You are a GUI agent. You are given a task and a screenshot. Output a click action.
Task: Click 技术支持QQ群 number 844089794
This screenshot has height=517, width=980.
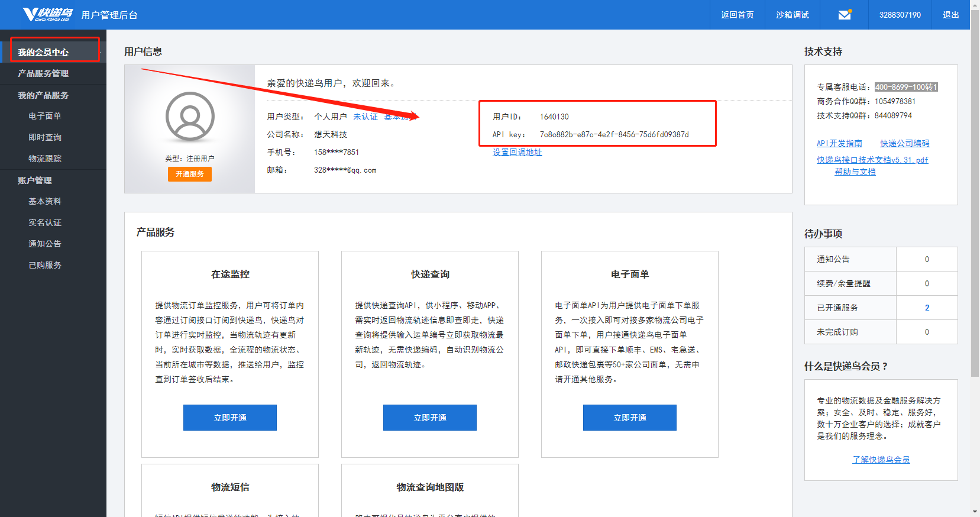(893, 115)
